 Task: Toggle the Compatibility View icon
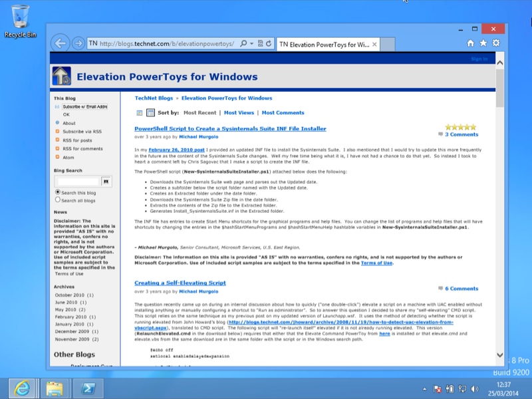[260, 43]
